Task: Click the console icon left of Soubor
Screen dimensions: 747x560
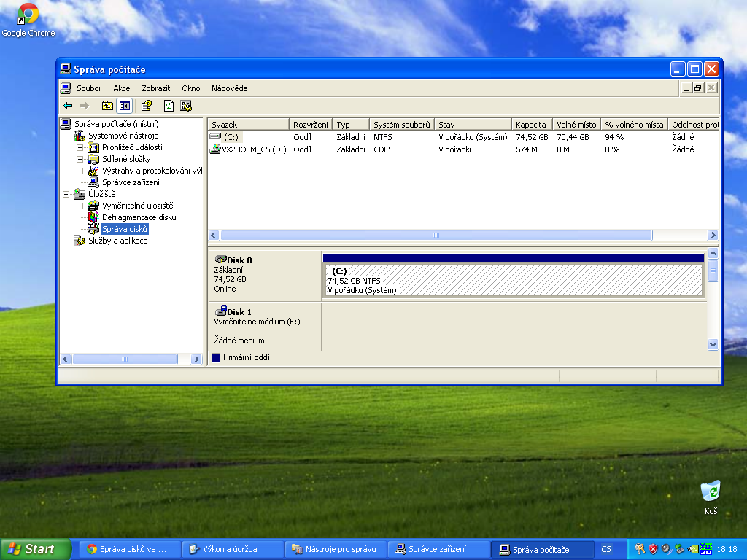Action: [x=66, y=88]
